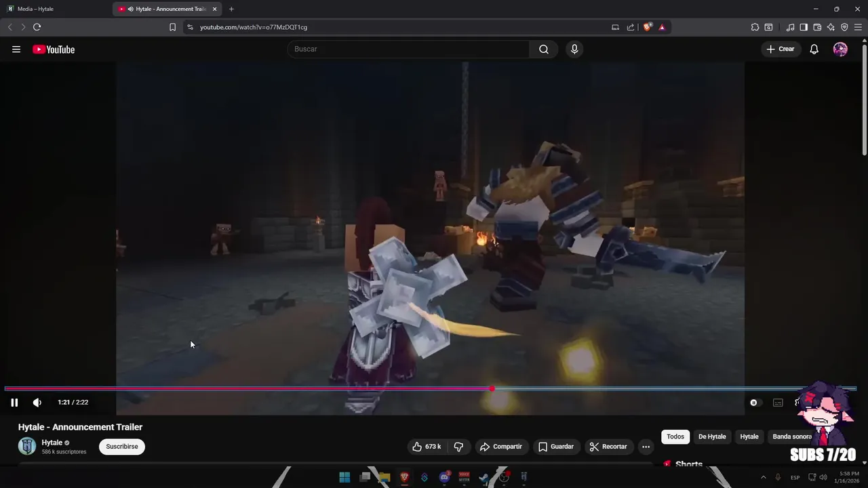Seek using the red progress scrubber

(x=492, y=388)
